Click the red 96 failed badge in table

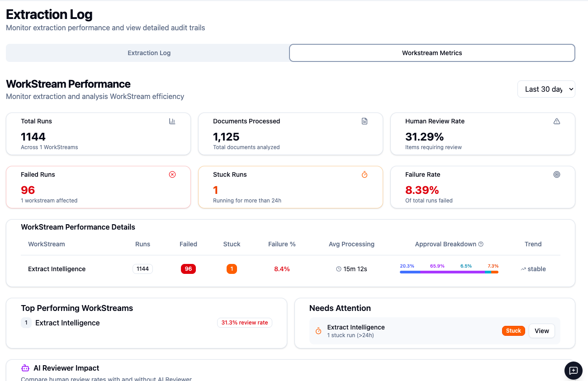pos(188,269)
